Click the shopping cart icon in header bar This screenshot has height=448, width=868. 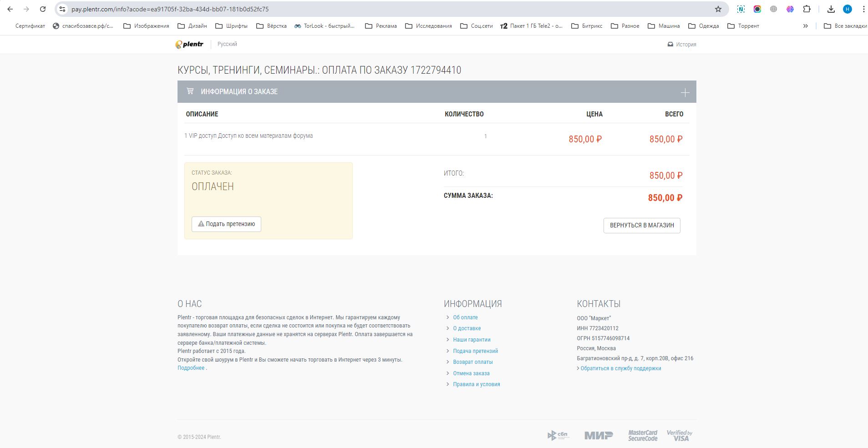(x=190, y=91)
